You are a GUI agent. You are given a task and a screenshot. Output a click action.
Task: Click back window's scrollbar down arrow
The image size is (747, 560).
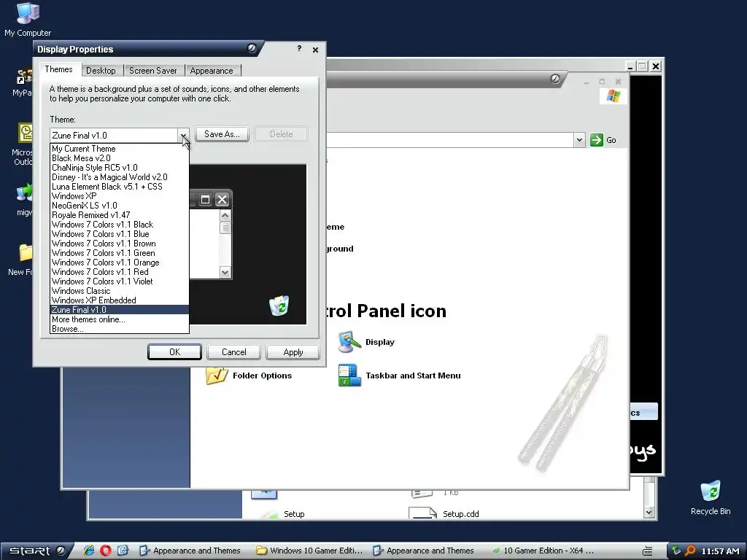coord(649,513)
